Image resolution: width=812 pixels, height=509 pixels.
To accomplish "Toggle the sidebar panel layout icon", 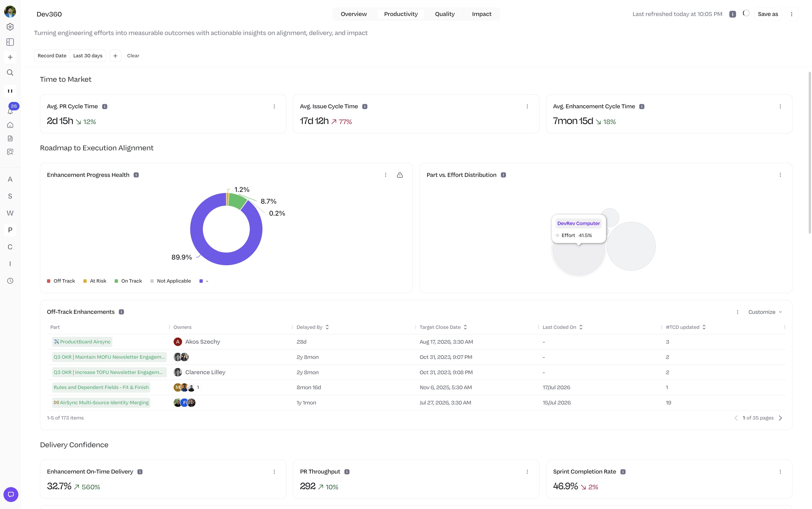I will pos(10,42).
